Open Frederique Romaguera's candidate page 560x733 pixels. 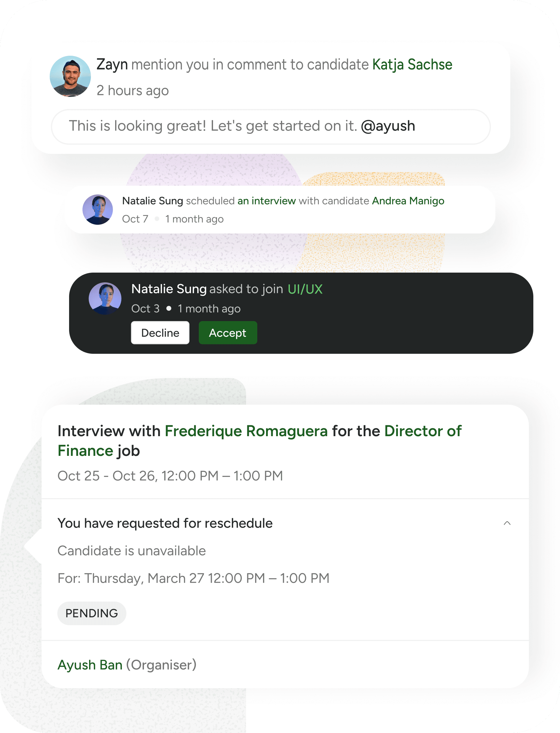pyautogui.click(x=246, y=431)
